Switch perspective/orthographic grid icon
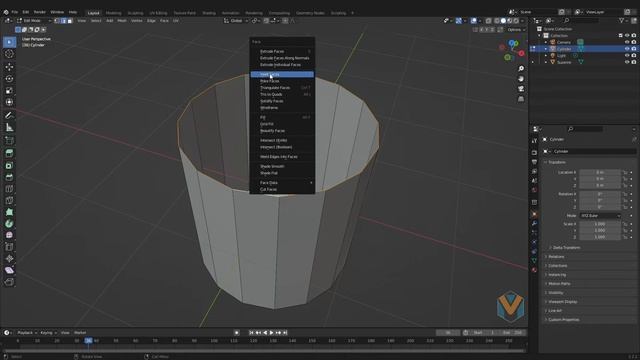 tap(521, 99)
